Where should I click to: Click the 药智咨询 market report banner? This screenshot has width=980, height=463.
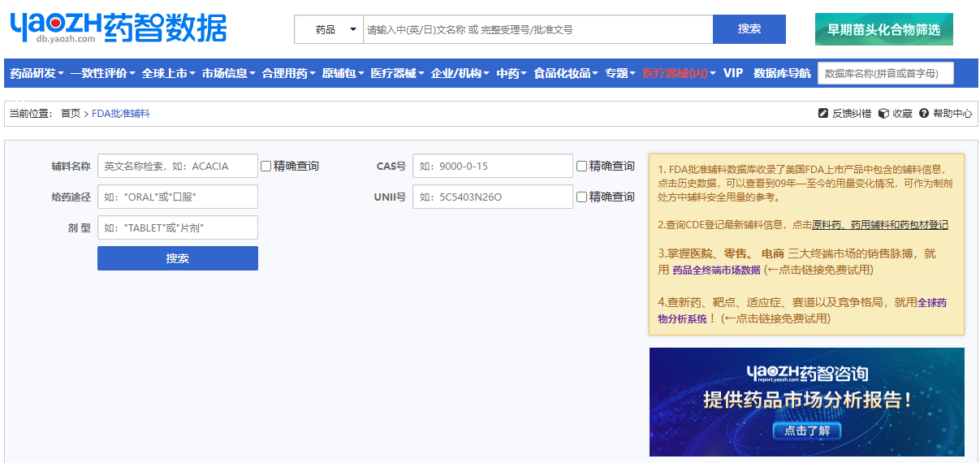(x=807, y=402)
